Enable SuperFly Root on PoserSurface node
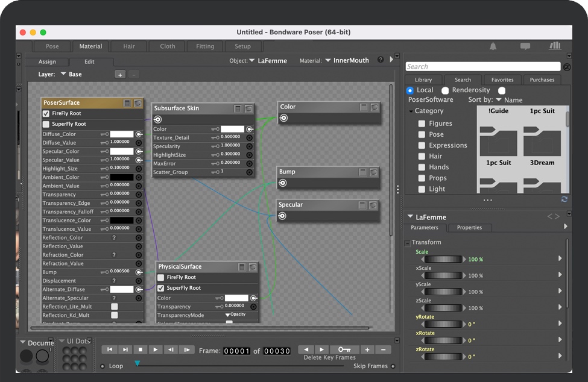The width and height of the screenshot is (588, 382). 46,124
